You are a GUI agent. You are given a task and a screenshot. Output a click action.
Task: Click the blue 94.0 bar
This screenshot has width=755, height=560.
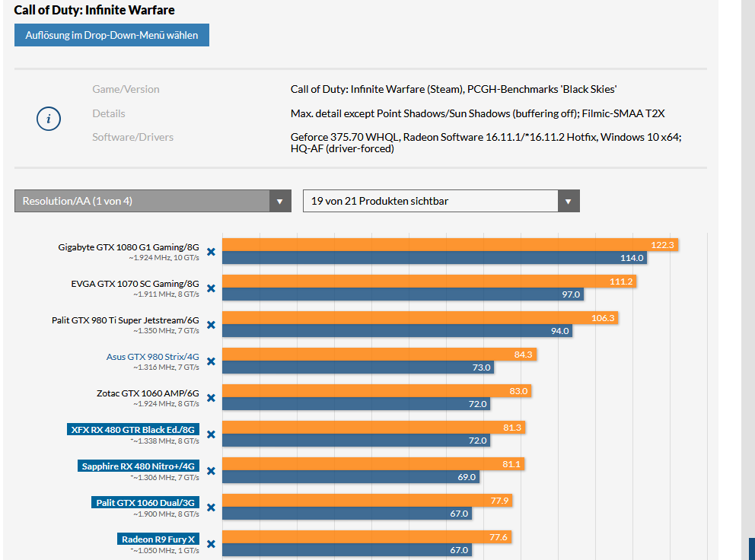(x=397, y=331)
